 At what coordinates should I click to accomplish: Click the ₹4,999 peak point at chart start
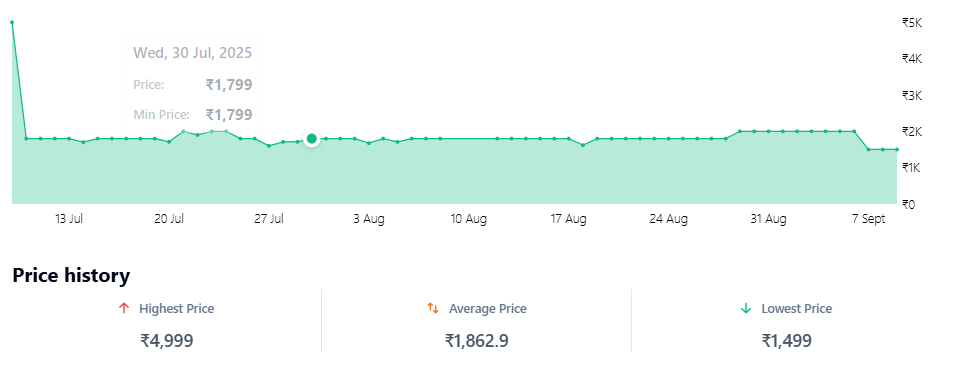click(x=12, y=23)
